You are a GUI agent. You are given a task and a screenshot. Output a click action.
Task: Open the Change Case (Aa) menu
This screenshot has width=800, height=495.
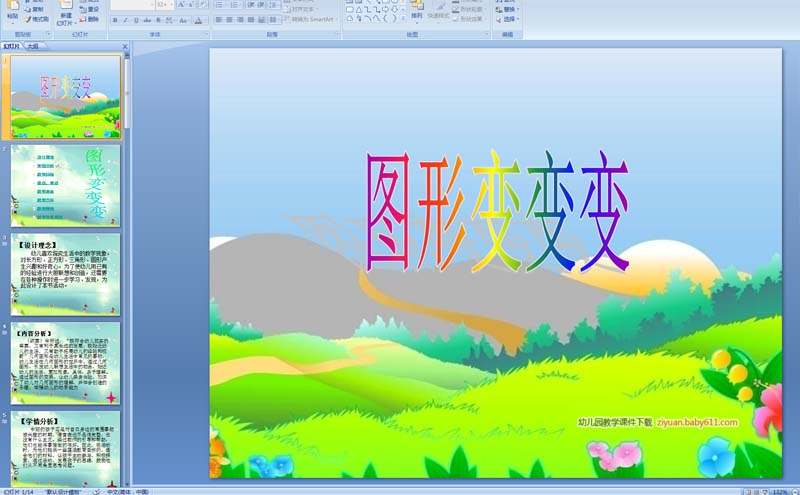coord(183,20)
